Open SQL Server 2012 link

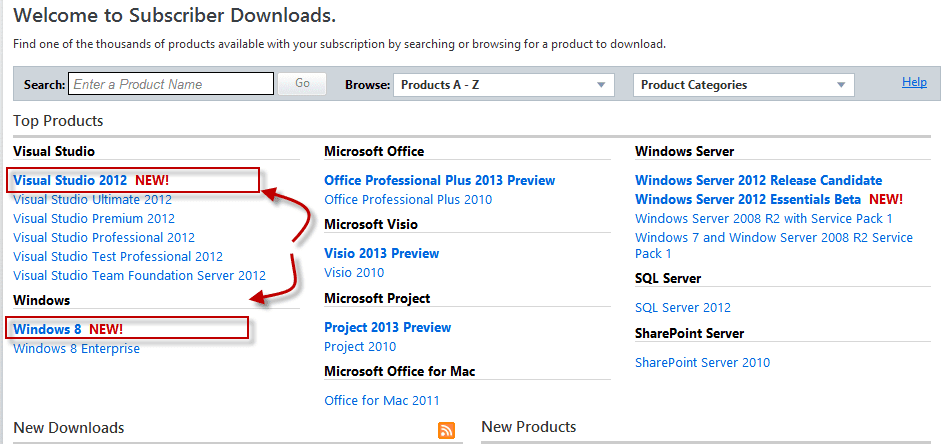coord(683,308)
